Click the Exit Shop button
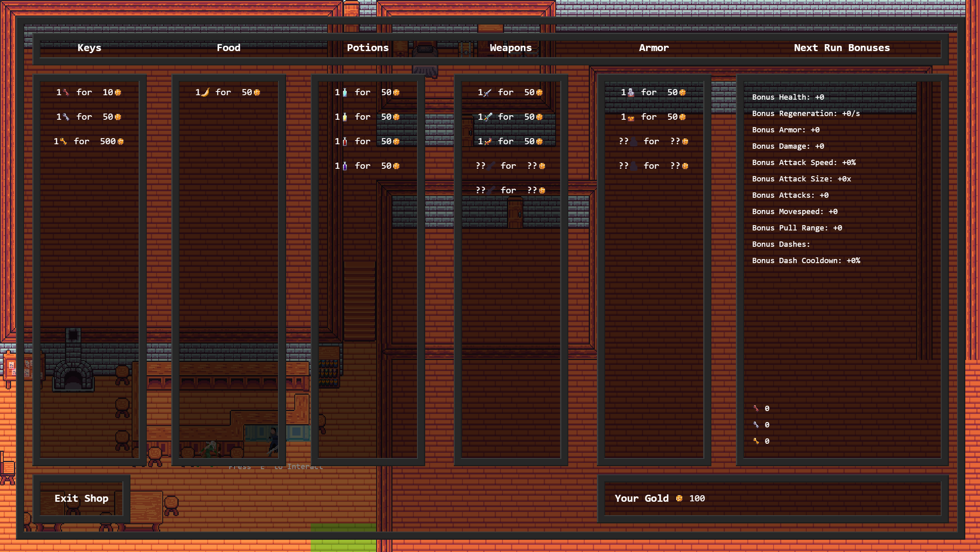 (x=81, y=498)
